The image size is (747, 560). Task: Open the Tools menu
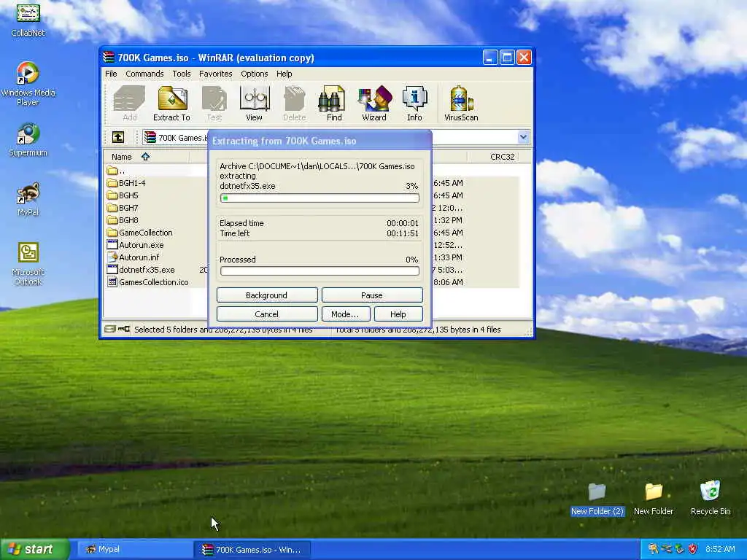click(182, 74)
